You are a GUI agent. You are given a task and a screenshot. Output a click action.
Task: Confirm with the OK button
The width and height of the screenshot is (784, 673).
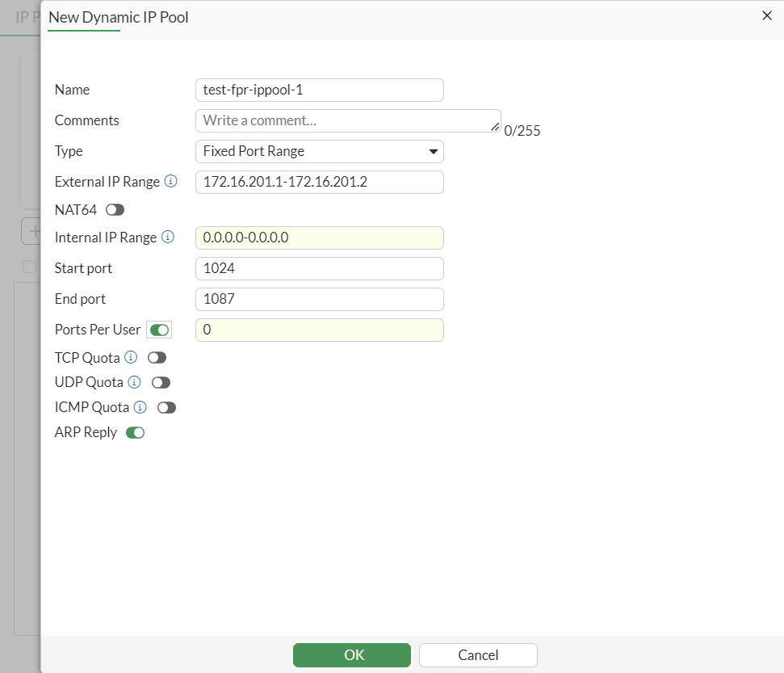[x=351, y=654]
